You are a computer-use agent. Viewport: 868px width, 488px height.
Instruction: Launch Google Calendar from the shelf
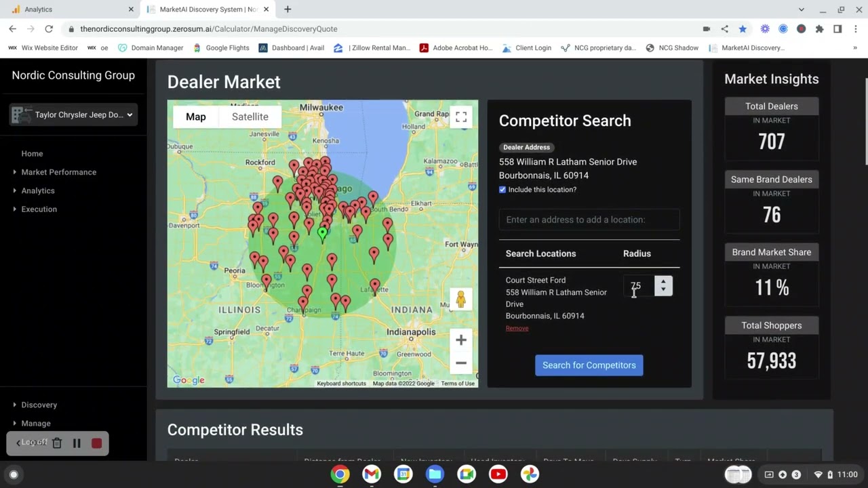pos(403,474)
